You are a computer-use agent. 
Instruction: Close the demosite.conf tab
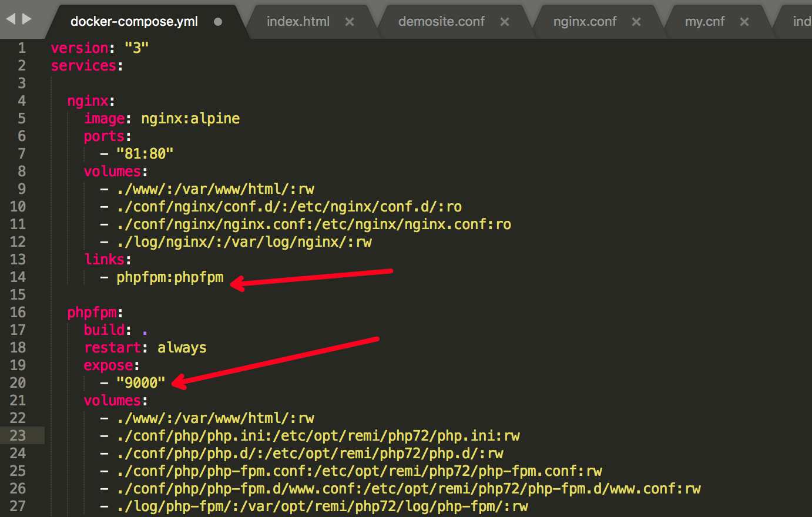[x=505, y=22]
